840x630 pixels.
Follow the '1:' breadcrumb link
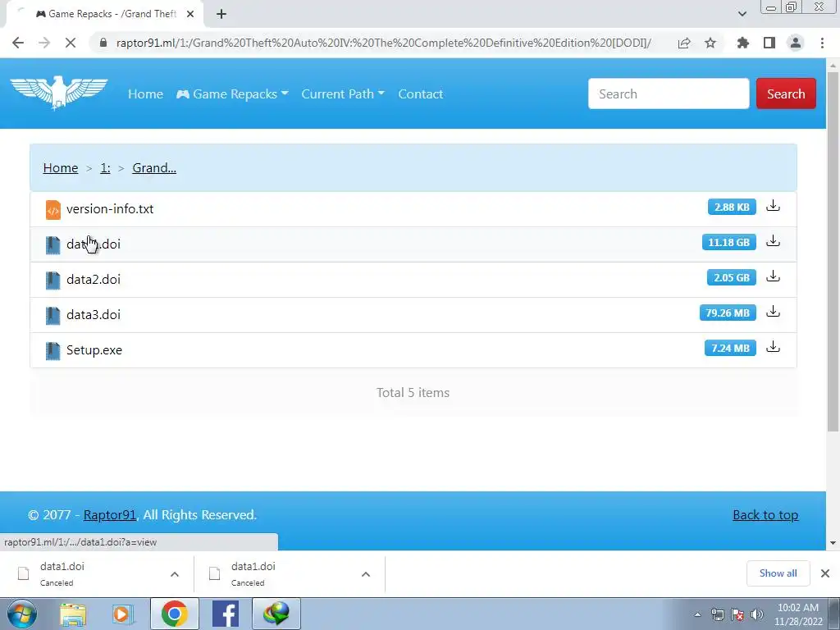[105, 167]
